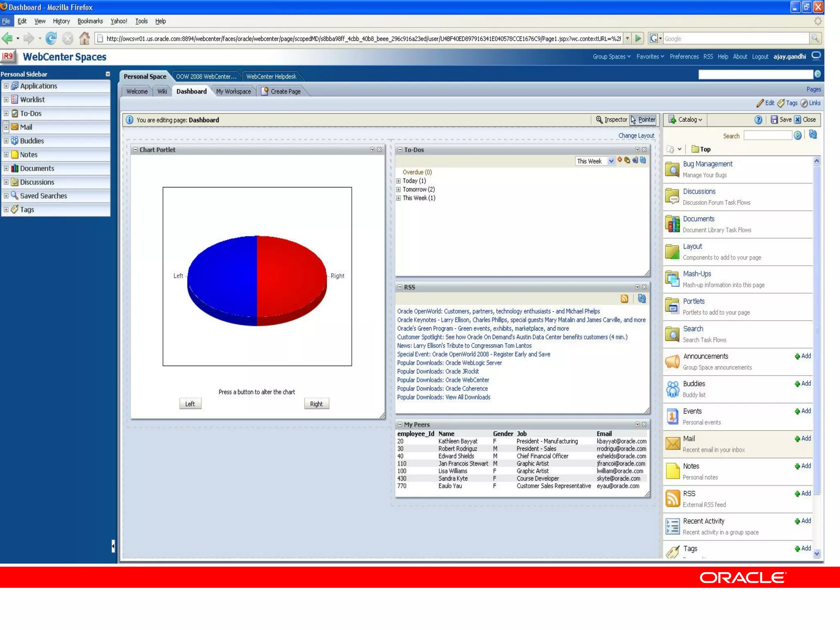This screenshot has height=630, width=840.
Task: Open the Documents catalog folder icon
Action: point(673,224)
